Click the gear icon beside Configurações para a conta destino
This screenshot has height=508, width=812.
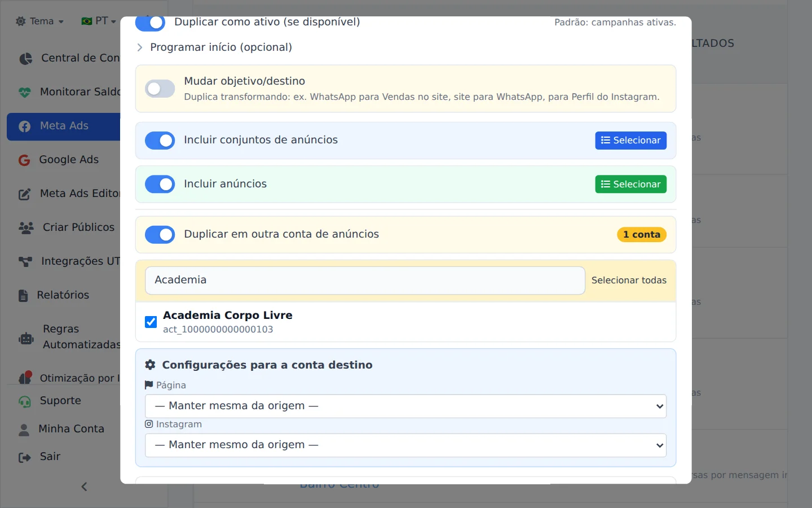pos(150,365)
